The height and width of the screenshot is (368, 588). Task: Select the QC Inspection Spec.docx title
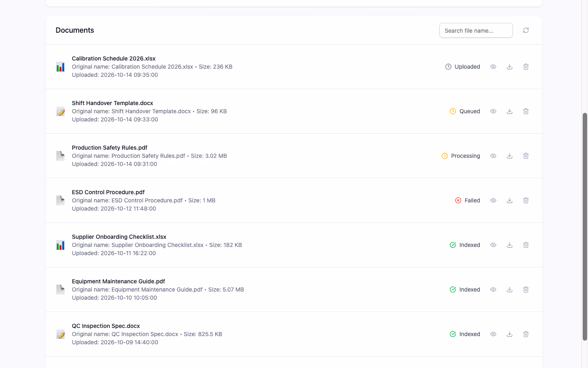click(106, 326)
